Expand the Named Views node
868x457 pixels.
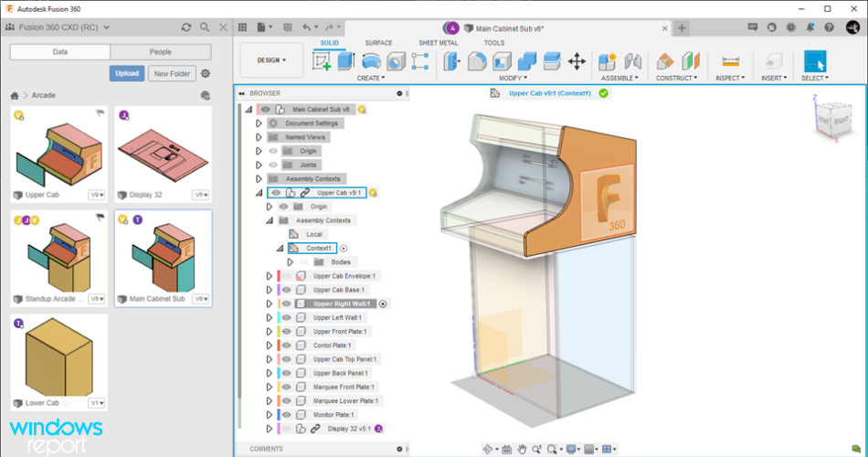click(x=259, y=137)
